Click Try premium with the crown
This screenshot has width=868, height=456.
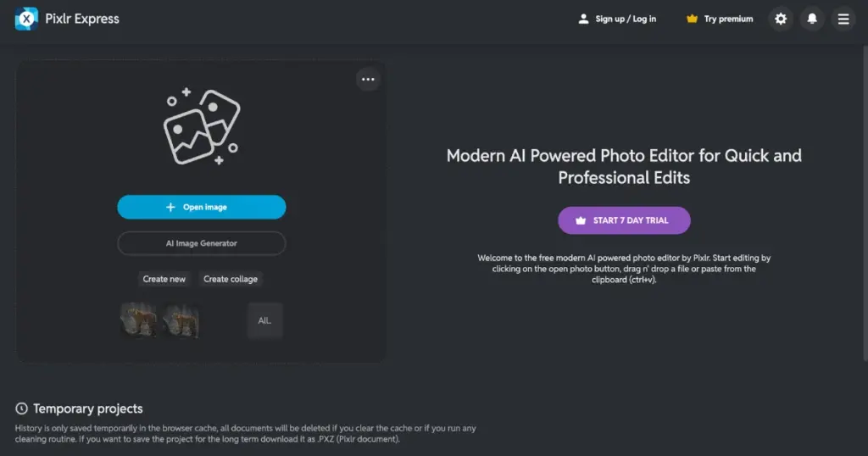(x=720, y=19)
